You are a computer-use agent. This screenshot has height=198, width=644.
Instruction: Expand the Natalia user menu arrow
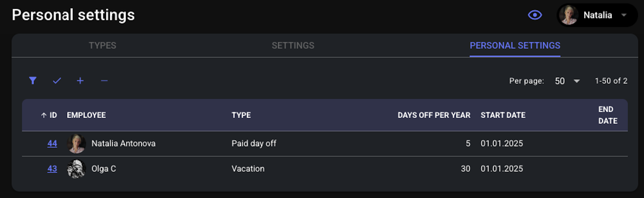coord(624,15)
